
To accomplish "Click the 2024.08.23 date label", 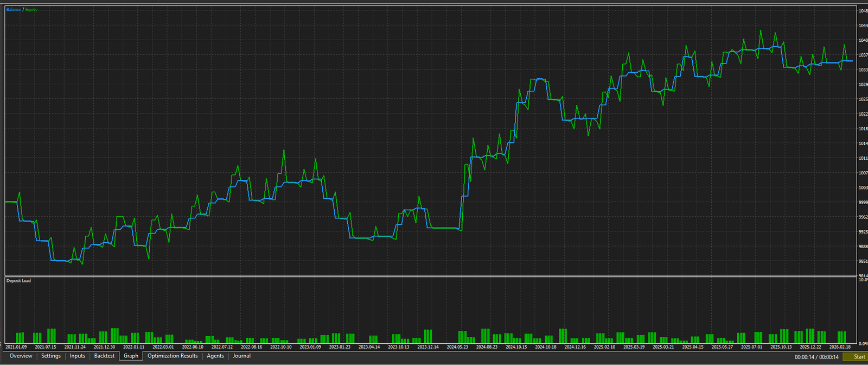I will [x=487, y=347].
